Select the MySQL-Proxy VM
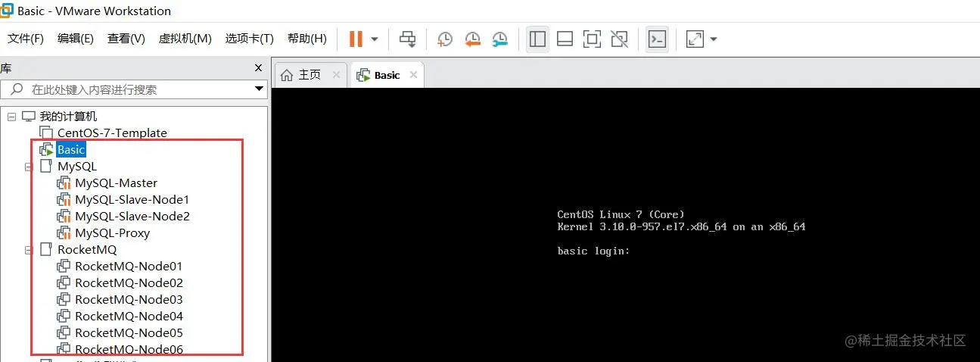 click(113, 233)
